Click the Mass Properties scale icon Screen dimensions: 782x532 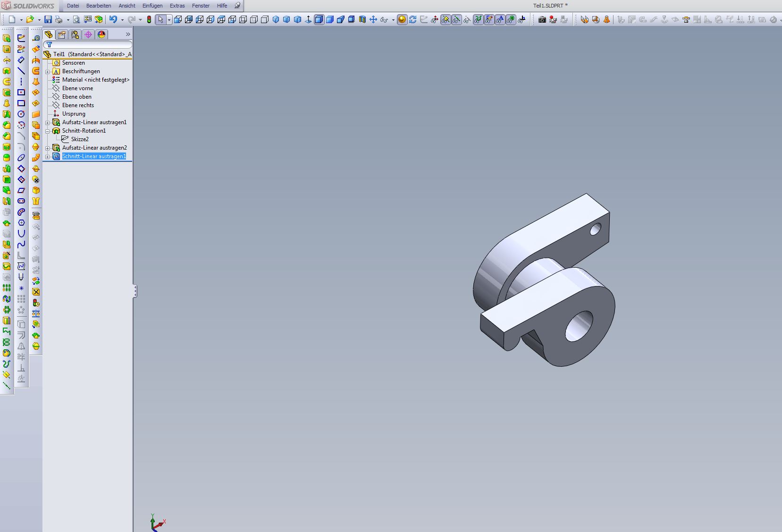36,313
